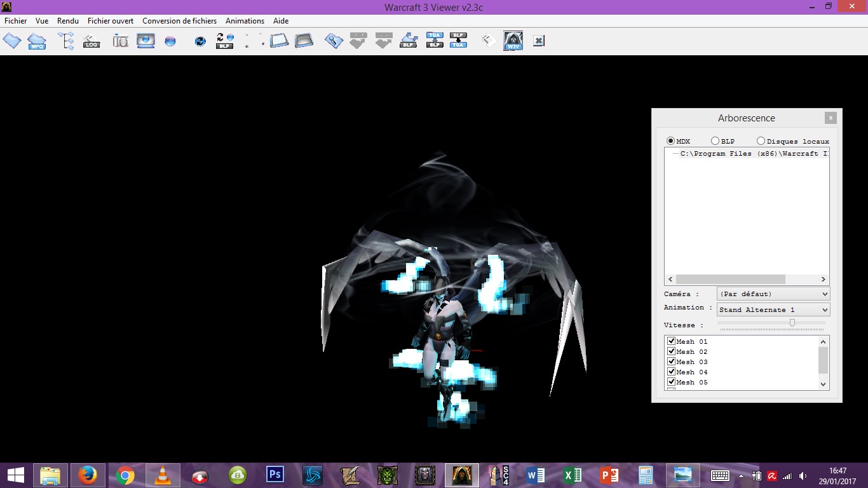Open the touch keyboard tray icon

point(720,476)
